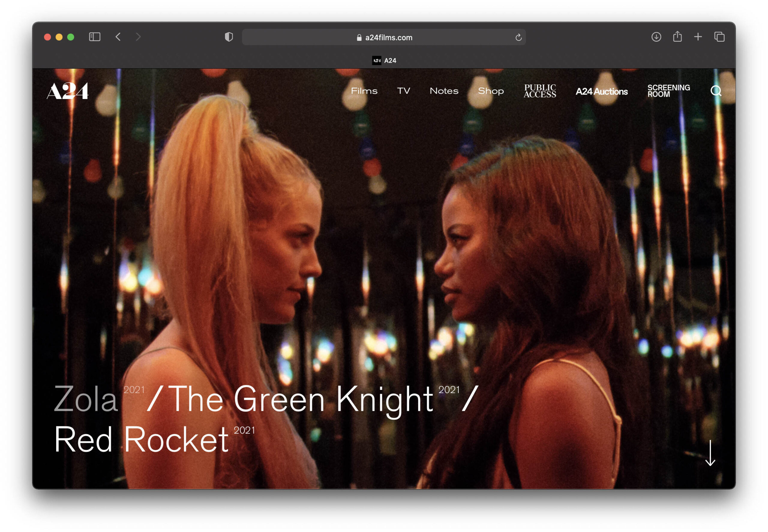768x532 pixels.
Task: Open the share sheet
Action: [x=677, y=37]
